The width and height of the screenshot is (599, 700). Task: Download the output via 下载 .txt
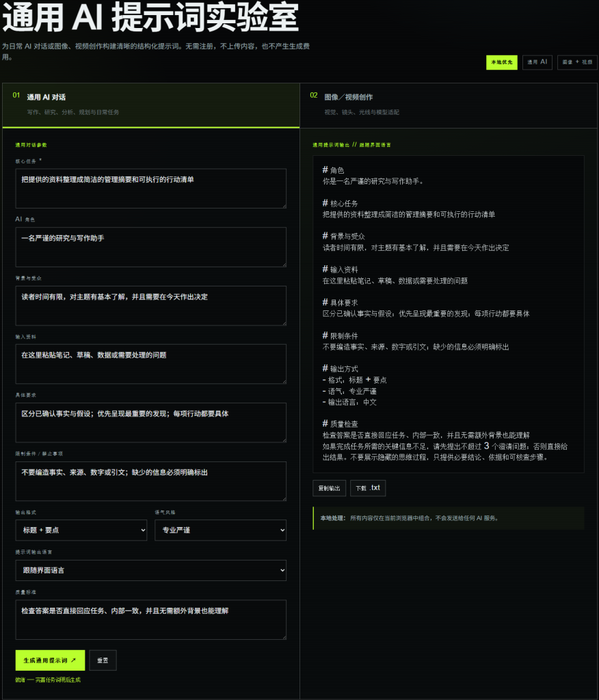coord(368,488)
